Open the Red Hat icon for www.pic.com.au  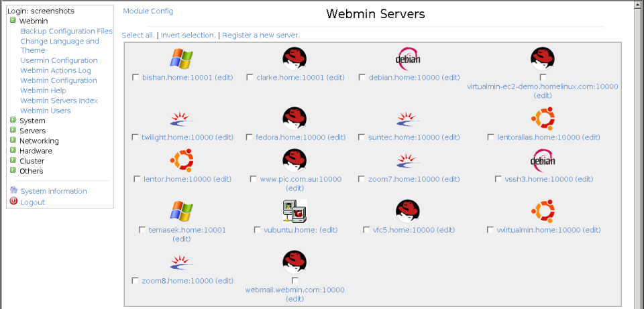(294, 160)
